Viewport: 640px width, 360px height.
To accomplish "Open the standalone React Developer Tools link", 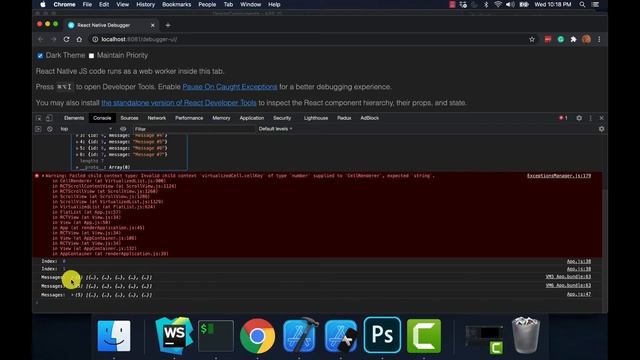I will [179, 103].
